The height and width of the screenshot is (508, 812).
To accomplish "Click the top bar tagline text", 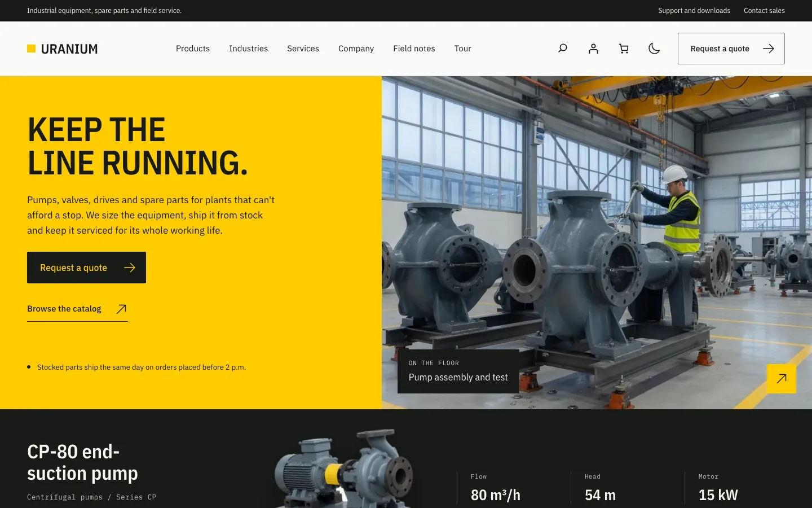I will (x=104, y=11).
